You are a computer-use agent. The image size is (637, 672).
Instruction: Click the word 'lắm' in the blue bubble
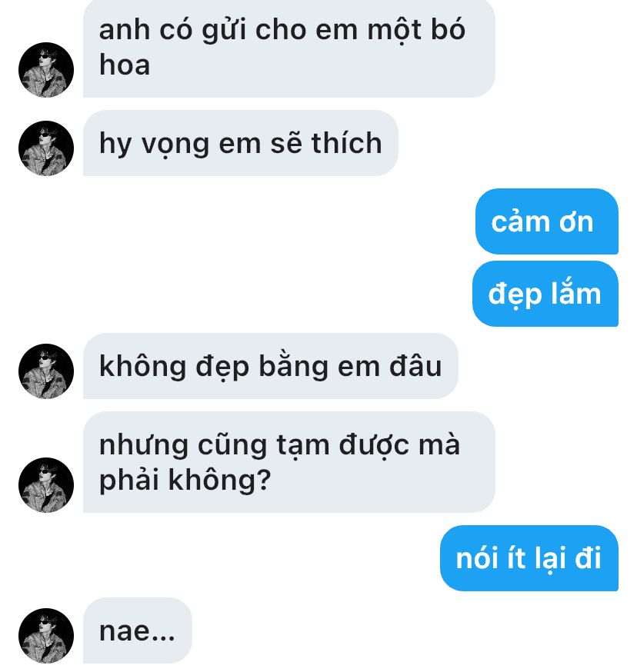pyautogui.click(x=576, y=294)
